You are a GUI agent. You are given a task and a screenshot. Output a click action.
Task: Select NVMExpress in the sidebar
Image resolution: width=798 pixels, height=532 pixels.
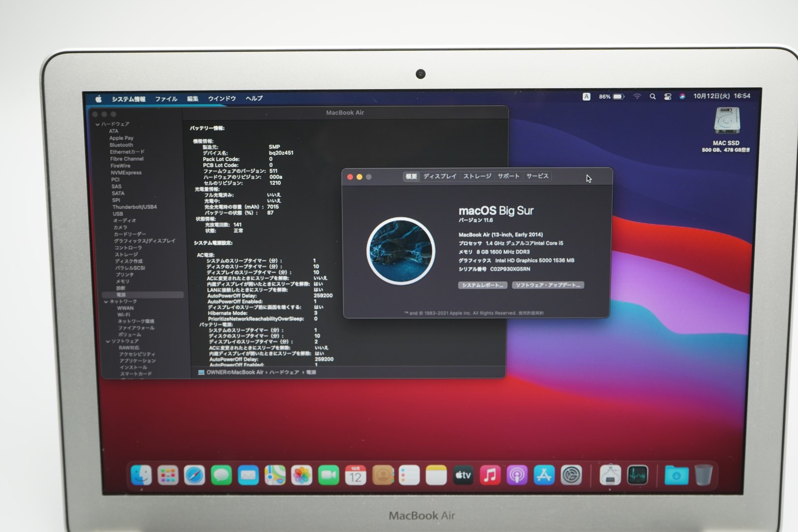coord(126,173)
